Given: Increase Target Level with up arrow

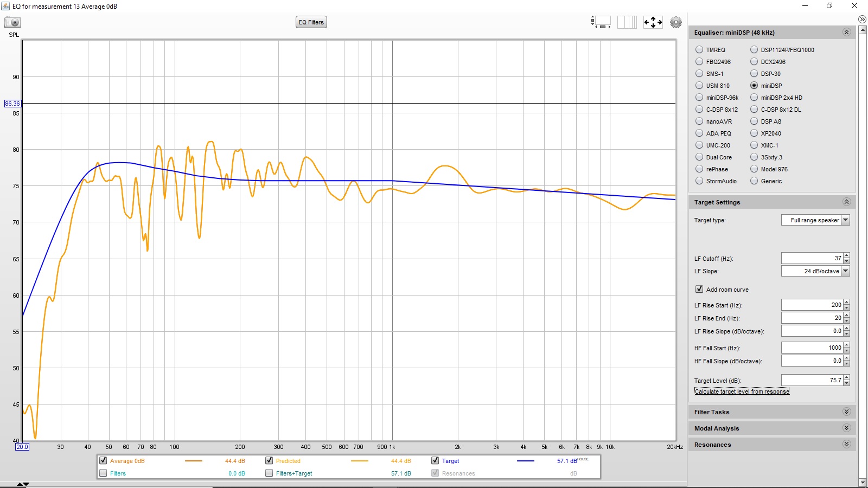Looking at the screenshot, I should [x=846, y=377].
